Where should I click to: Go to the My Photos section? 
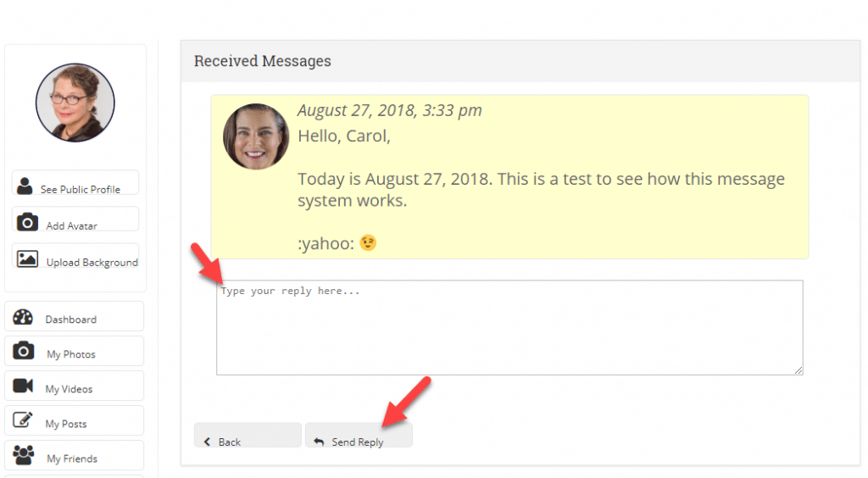(75, 352)
